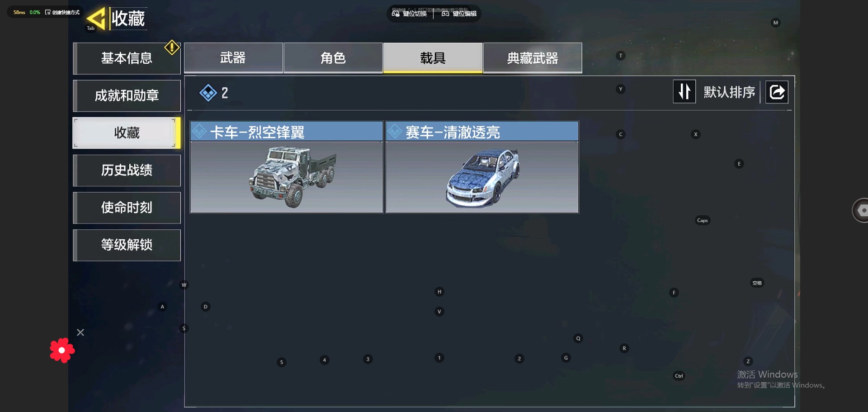This screenshot has height=412, width=868.
Task: Click the share icon beside 默认排序
Action: pyautogui.click(x=777, y=92)
